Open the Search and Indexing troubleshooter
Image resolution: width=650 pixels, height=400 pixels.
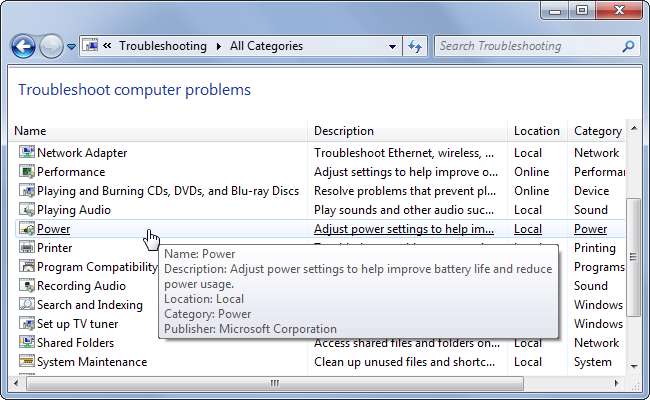90,305
